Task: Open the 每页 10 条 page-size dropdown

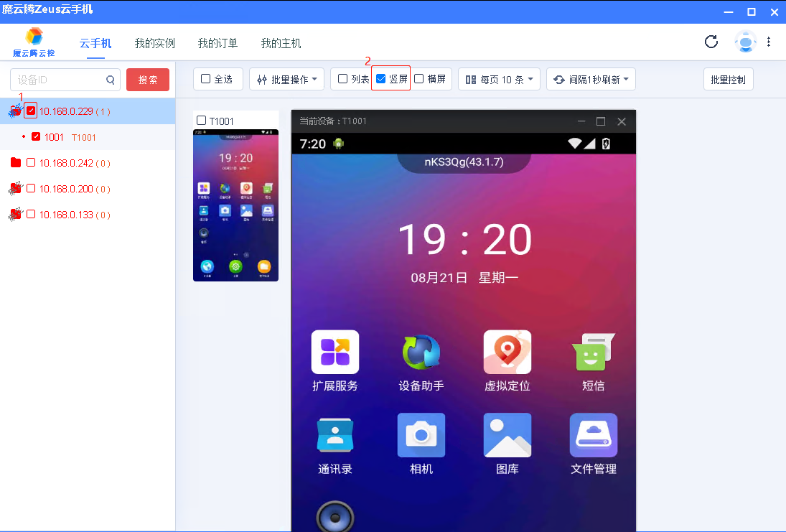Action: point(499,79)
